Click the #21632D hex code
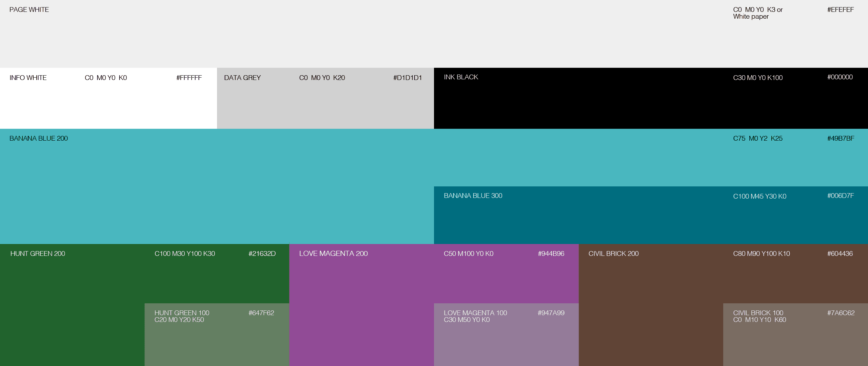Viewport: 868px width, 366px height. click(x=262, y=254)
